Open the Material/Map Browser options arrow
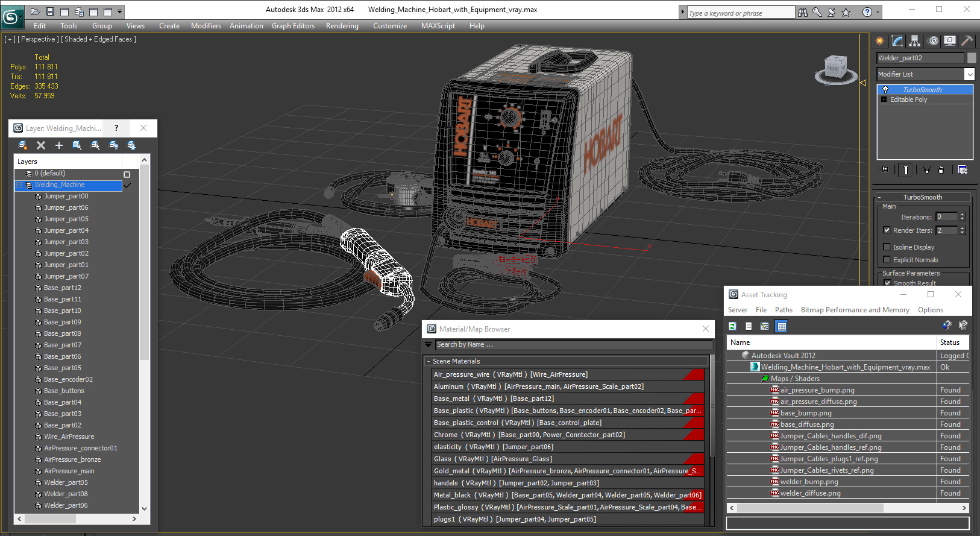Viewport: 980px width, 536px height. coord(429,345)
